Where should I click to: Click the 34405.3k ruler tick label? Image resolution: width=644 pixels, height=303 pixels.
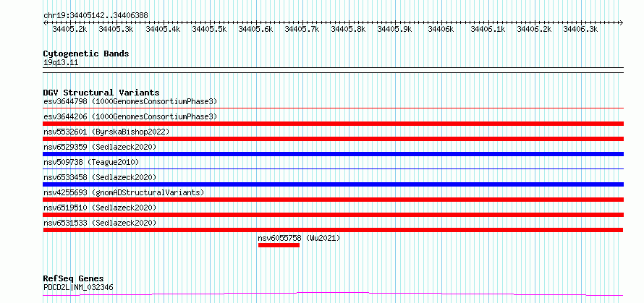click(116, 29)
